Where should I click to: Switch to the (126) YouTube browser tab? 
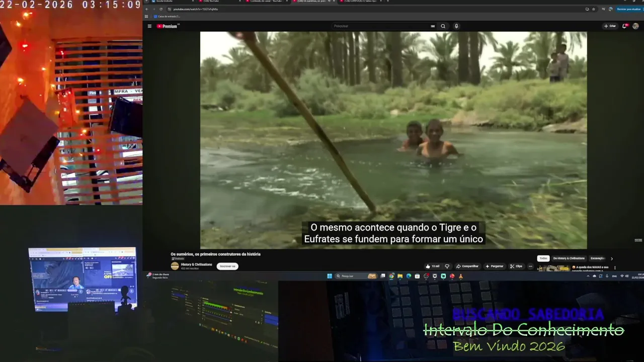[220, 2]
